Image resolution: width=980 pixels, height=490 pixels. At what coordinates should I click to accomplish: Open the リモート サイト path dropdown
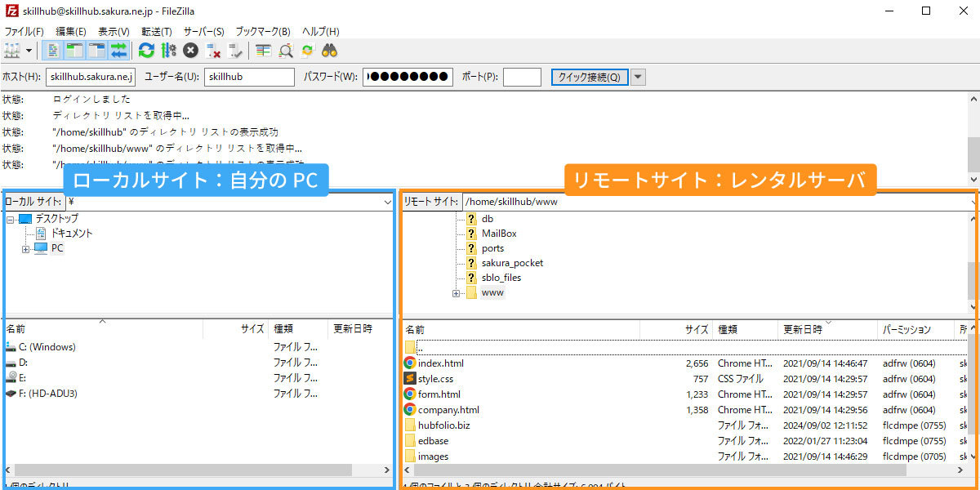point(973,201)
